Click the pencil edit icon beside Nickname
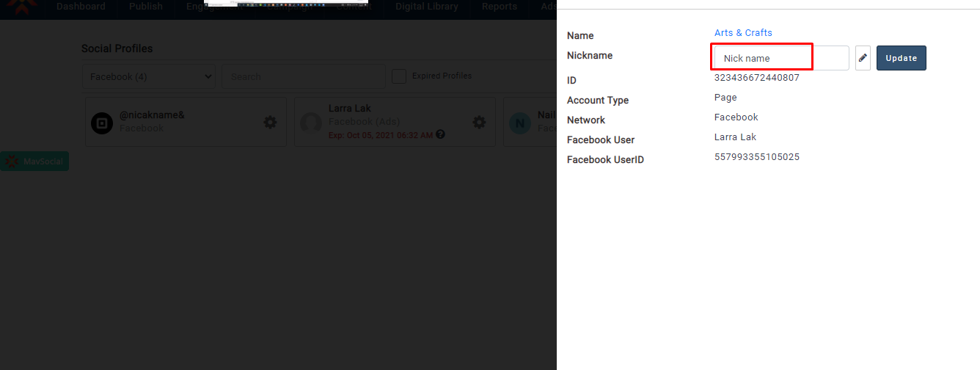Viewport: 980px width, 370px height. tap(863, 58)
